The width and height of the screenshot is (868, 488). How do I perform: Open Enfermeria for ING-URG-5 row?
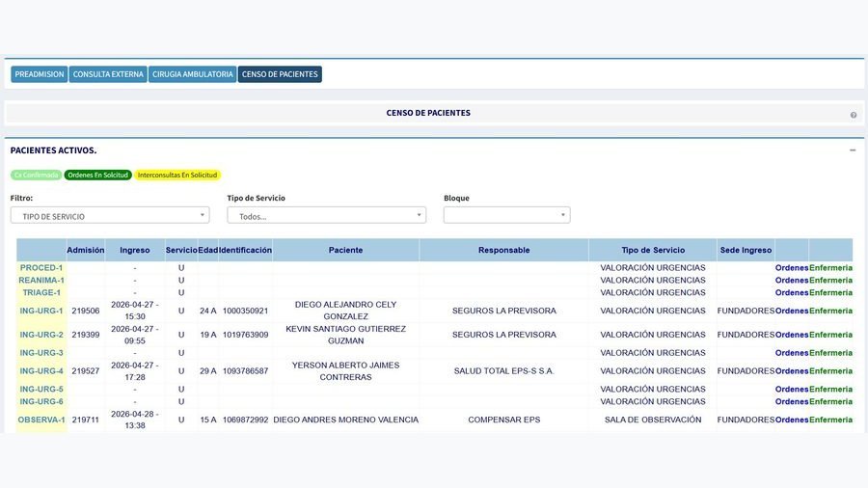(831, 390)
